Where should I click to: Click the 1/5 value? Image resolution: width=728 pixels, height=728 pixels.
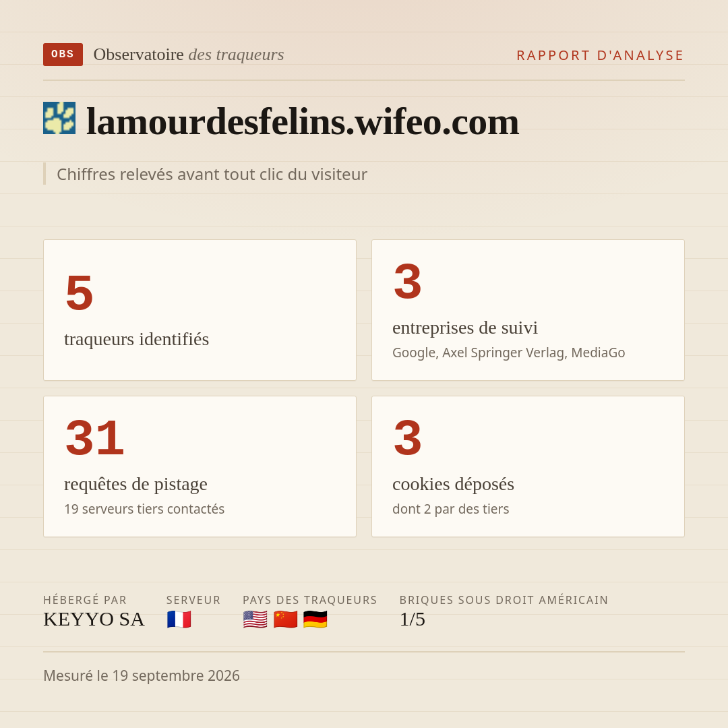pyautogui.click(x=413, y=619)
